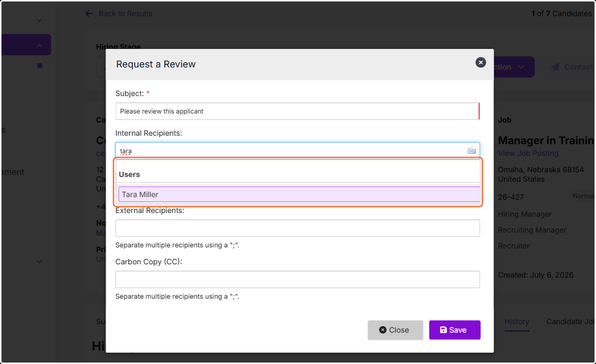
Task: Click the Users heading in the dropdown
Action: (x=129, y=174)
